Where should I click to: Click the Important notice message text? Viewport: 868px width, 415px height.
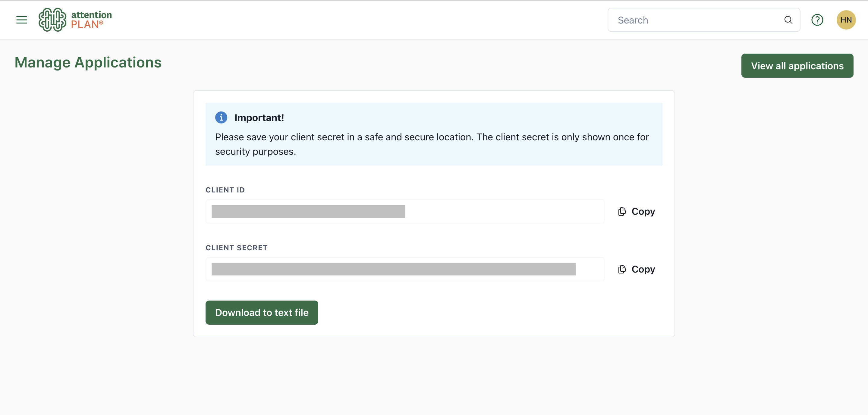(431, 144)
